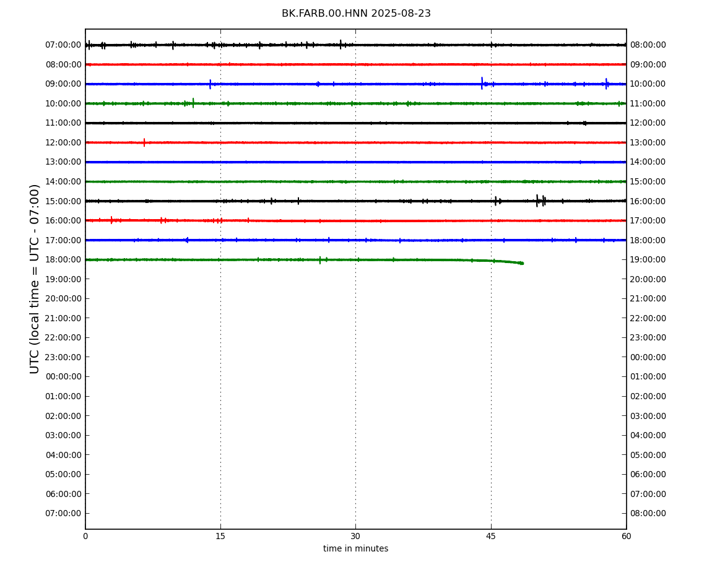Click left-axis label 18:00:00 beside green trace

click(x=63, y=260)
